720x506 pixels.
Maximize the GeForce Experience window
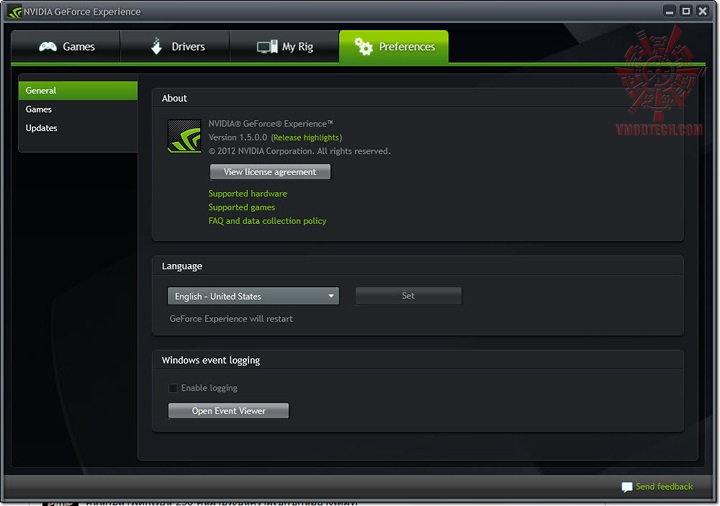tap(686, 11)
